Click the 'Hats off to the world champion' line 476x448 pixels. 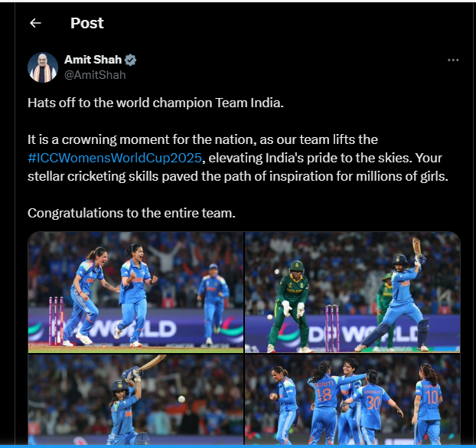155,103
